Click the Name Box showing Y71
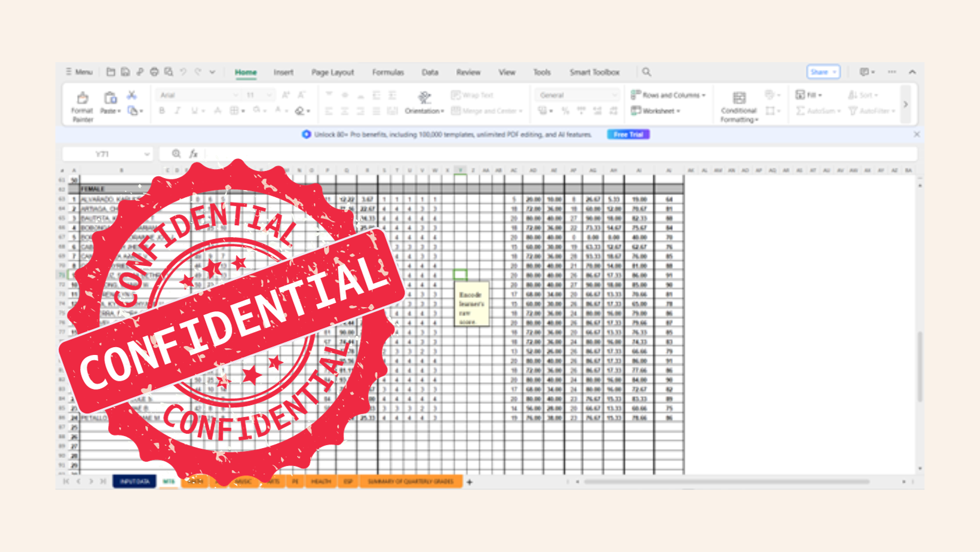Viewport: 980px width, 552px height. 107,154
